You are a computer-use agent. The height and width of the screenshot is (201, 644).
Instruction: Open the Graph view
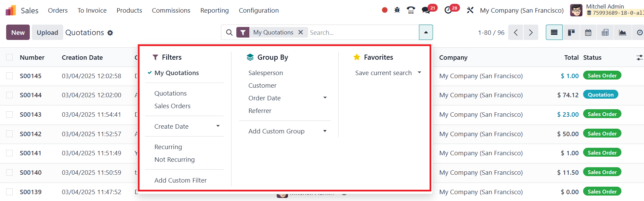click(622, 32)
